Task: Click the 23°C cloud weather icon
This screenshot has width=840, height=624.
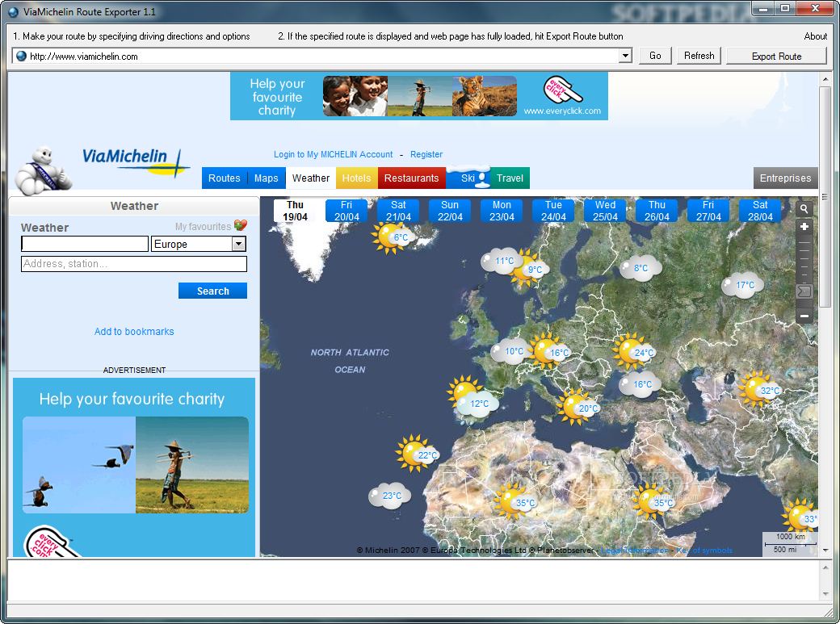Action: tap(389, 496)
